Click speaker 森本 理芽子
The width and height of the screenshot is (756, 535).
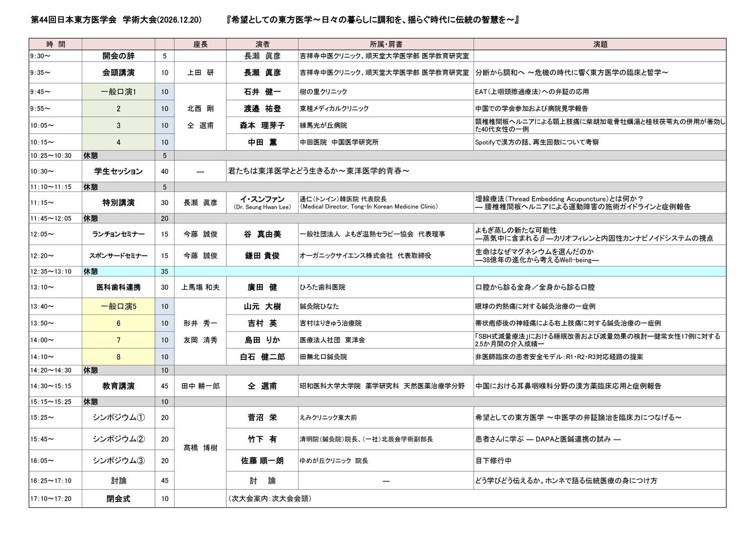[262, 125]
